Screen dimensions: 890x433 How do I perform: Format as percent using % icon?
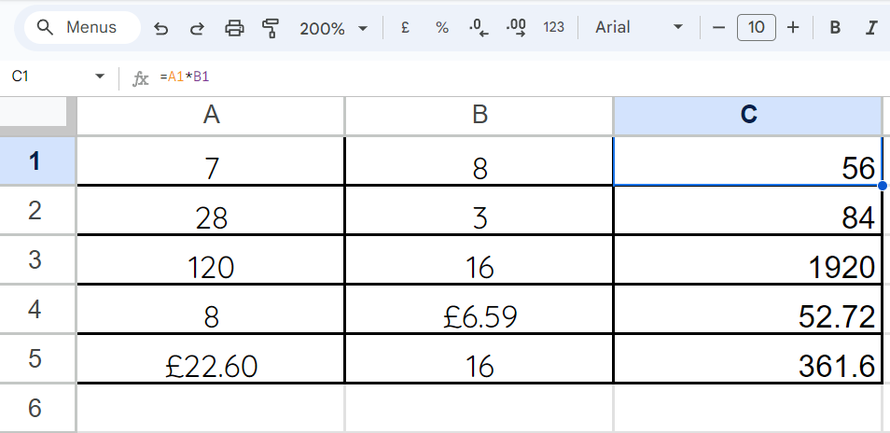[x=442, y=27]
